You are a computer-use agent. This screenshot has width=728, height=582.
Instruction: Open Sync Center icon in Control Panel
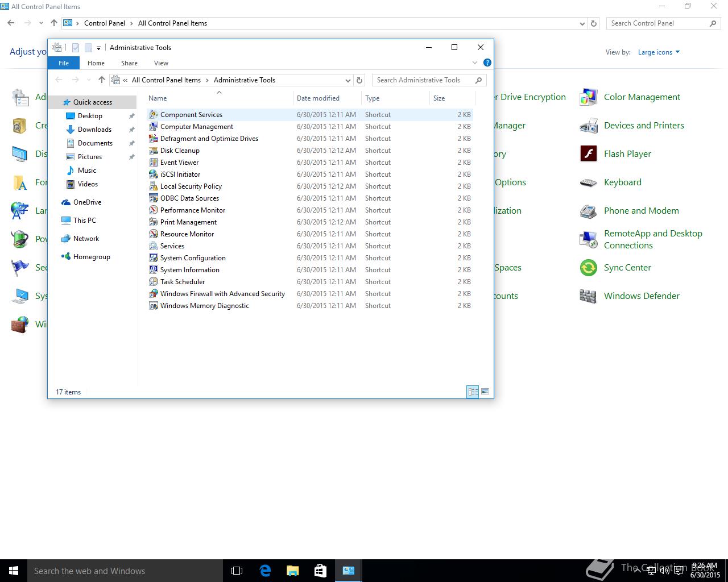click(588, 268)
